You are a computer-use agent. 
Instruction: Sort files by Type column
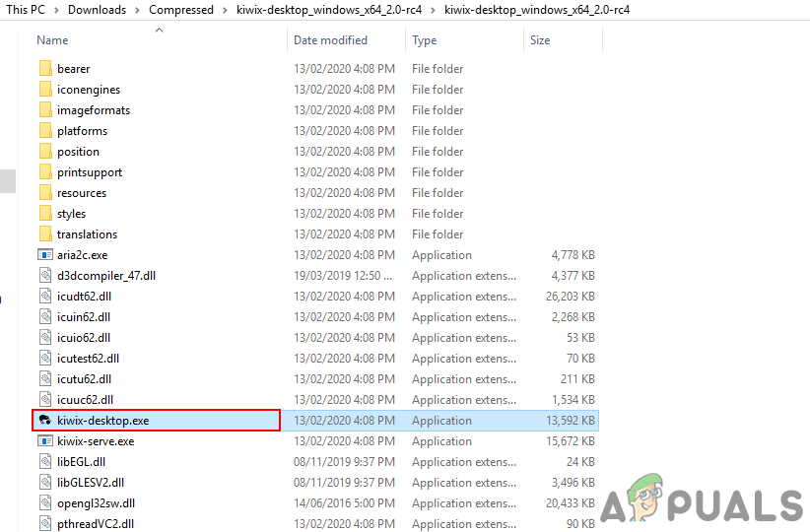click(424, 40)
